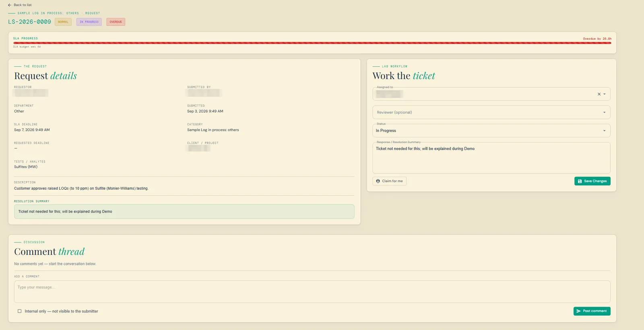Focus the Add a comment message field
This screenshot has width=644, height=330.
[x=312, y=291]
